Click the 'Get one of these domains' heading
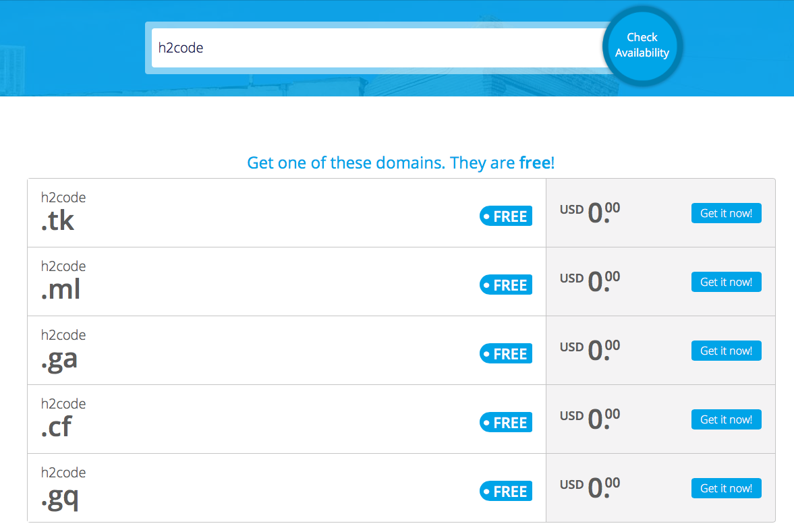 pyautogui.click(x=401, y=162)
